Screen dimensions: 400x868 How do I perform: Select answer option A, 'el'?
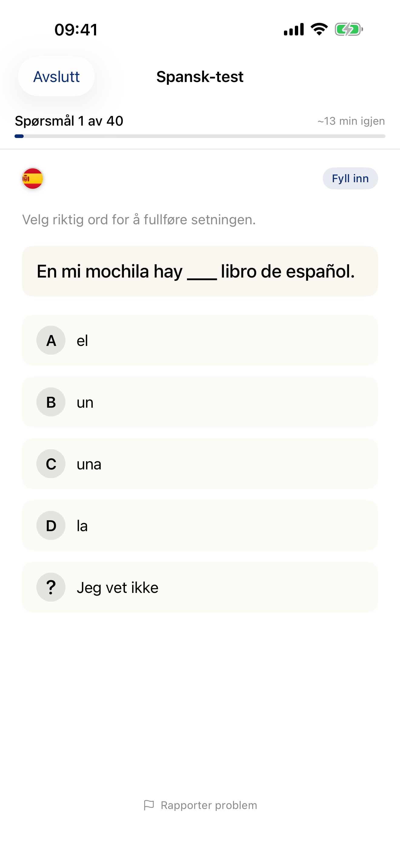pyautogui.click(x=200, y=340)
